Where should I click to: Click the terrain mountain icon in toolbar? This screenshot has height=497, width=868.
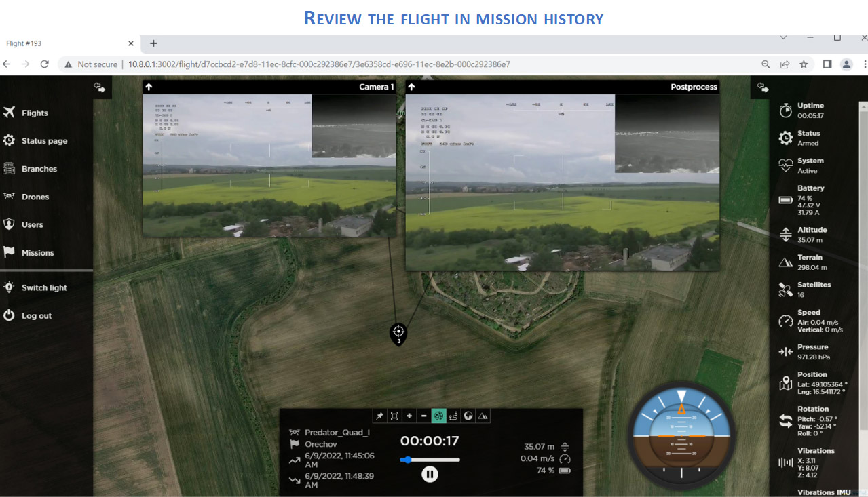(x=483, y=416)
